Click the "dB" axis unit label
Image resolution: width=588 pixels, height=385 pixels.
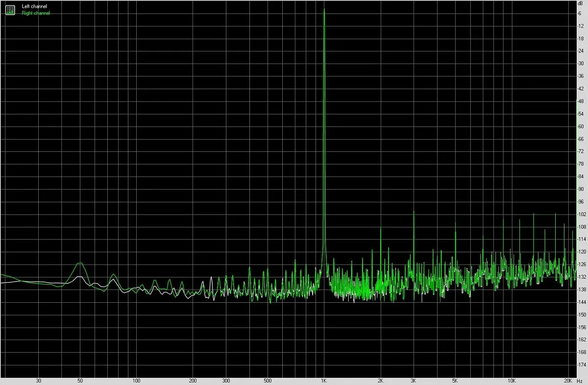coord(580,4)
